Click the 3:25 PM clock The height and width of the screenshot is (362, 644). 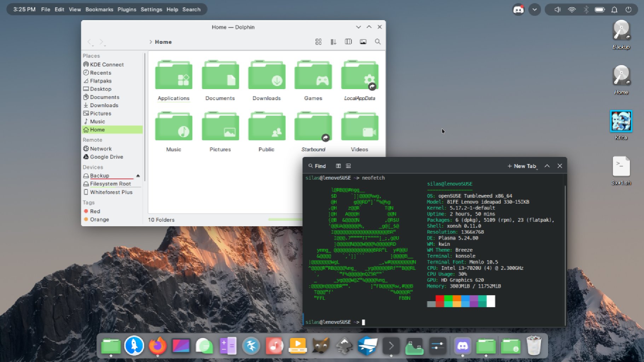[x=24, y=10]
